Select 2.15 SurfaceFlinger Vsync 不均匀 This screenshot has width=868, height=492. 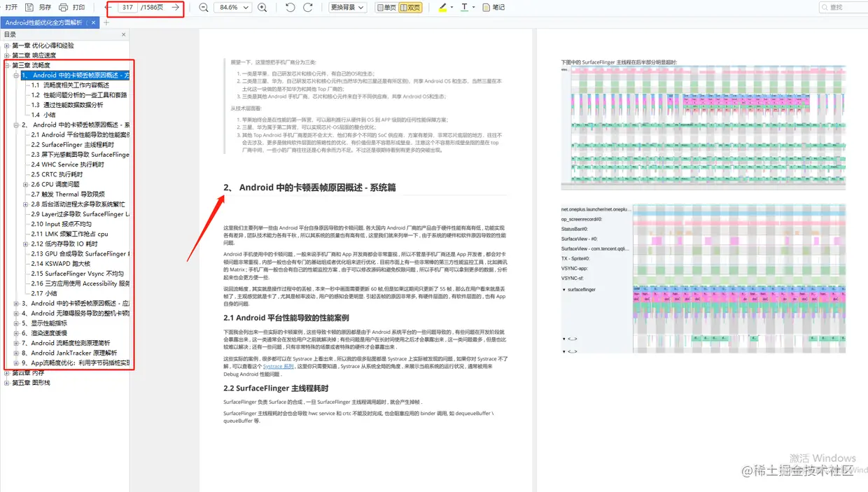pyautogui.click(x=78, y=274)
